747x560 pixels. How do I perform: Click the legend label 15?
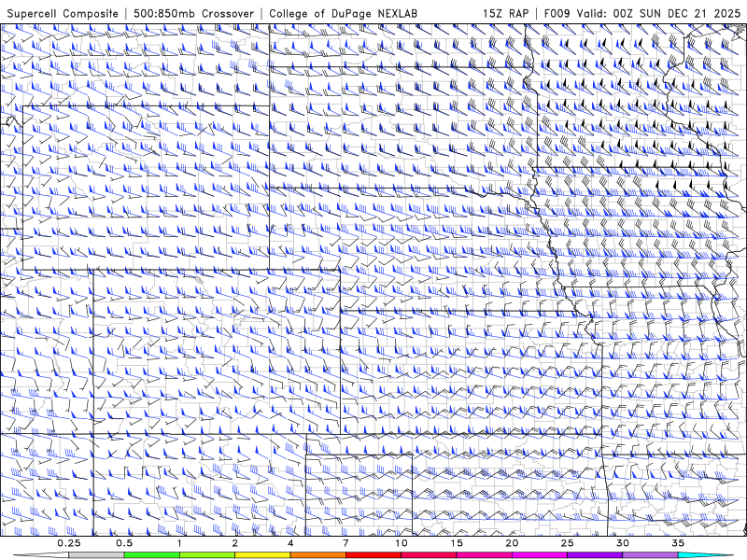coord(457,543)
